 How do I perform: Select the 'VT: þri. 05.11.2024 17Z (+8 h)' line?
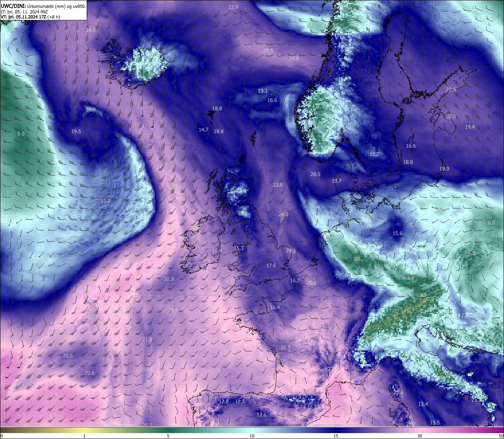(x=30, y=17)
